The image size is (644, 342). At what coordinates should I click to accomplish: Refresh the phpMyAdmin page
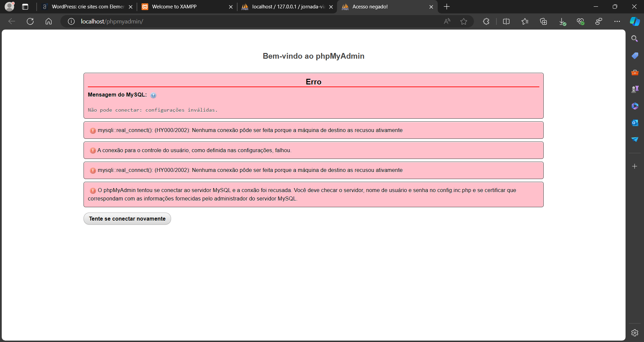click(x=30, y=21)
